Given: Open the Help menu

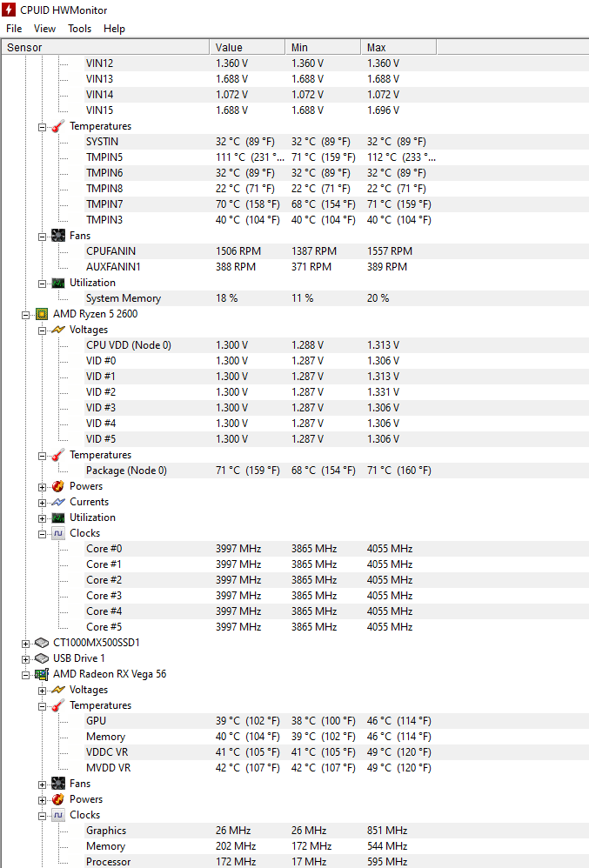Looking at the screenshot, I should [114, 28].
